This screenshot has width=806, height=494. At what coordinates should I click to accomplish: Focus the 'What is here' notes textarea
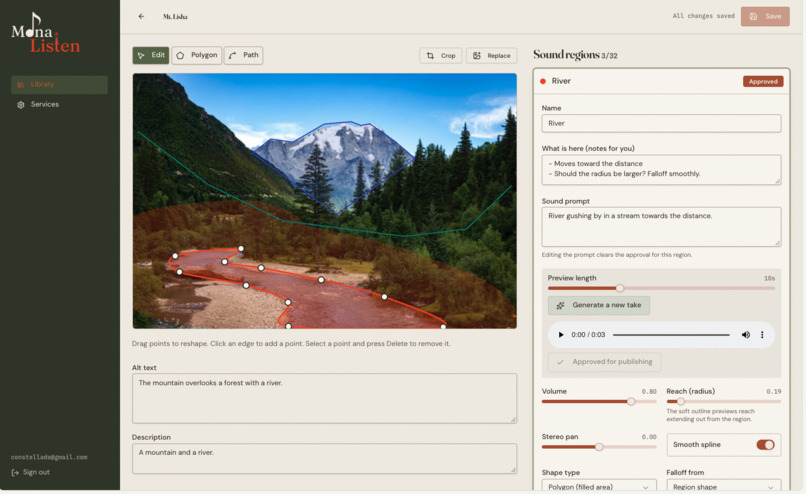(661, 170)
